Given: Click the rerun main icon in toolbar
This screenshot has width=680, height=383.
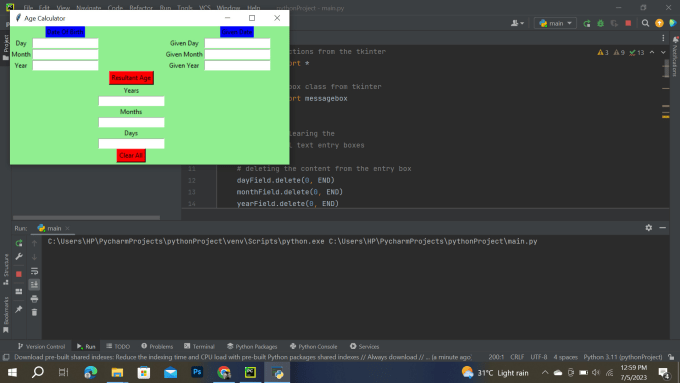Looking at the screenshot, I should (x=587, y=23).
